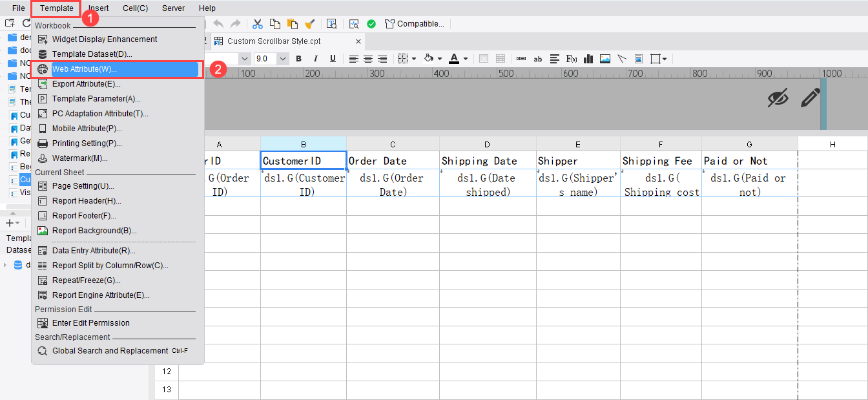868x400 pixels.
Task: Click the Format Painter brush icon
Action: coord(309,23)
